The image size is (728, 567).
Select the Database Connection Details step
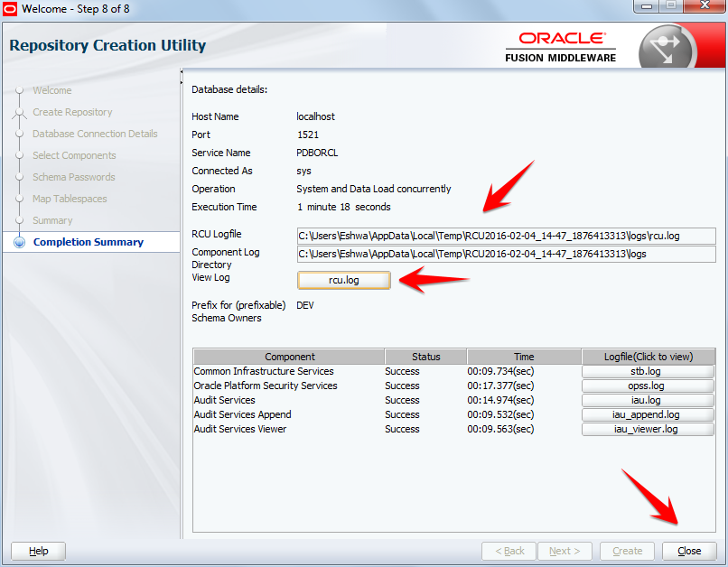[94, 134]
